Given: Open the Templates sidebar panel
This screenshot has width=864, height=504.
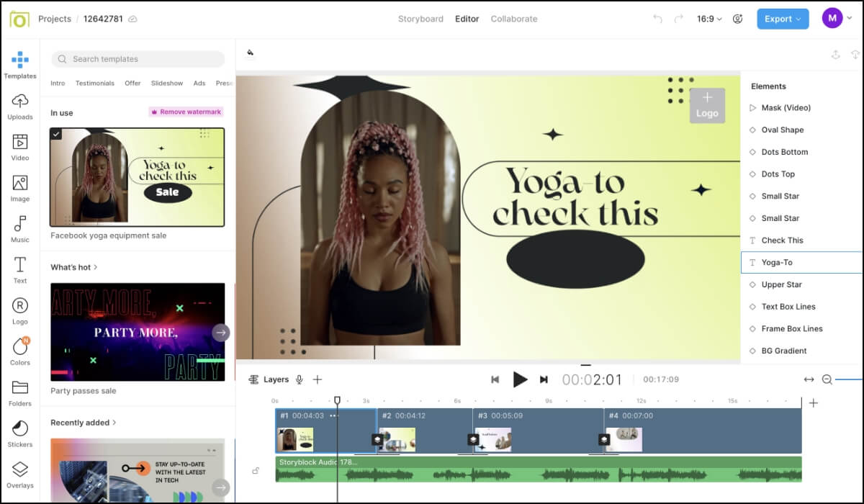Looking at the screenshot, I should (20, 65).
